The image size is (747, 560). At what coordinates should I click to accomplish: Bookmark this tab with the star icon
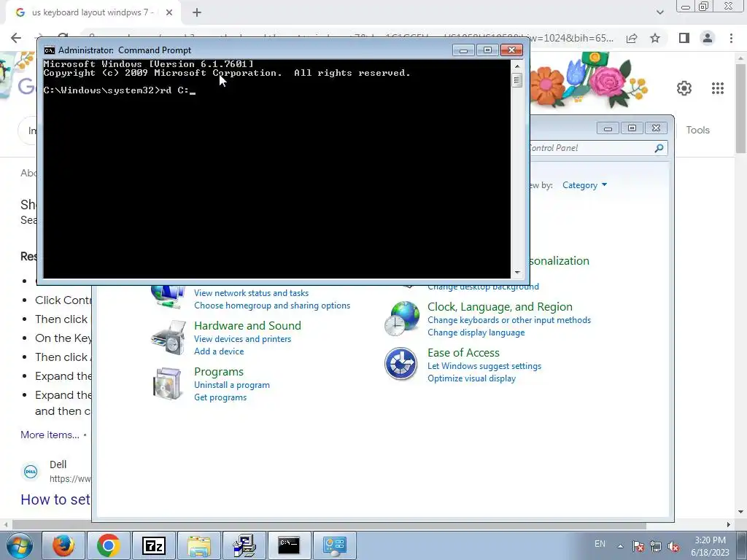tap(655, 38)
